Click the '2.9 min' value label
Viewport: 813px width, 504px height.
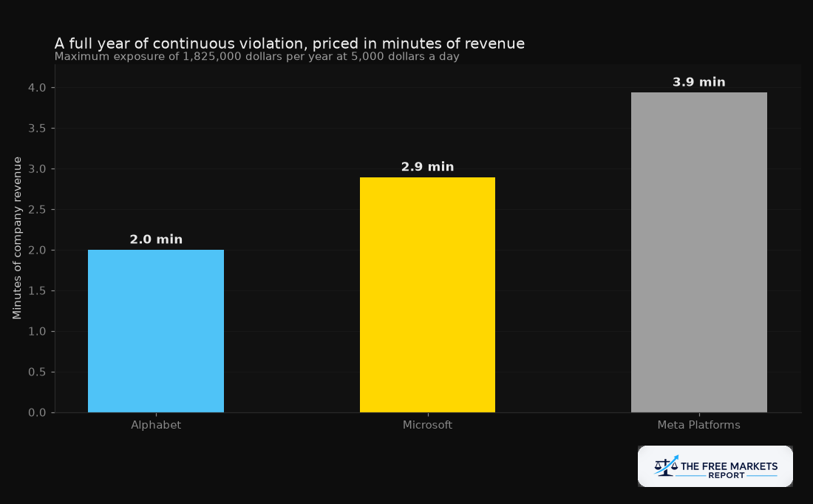click(427, 167)
